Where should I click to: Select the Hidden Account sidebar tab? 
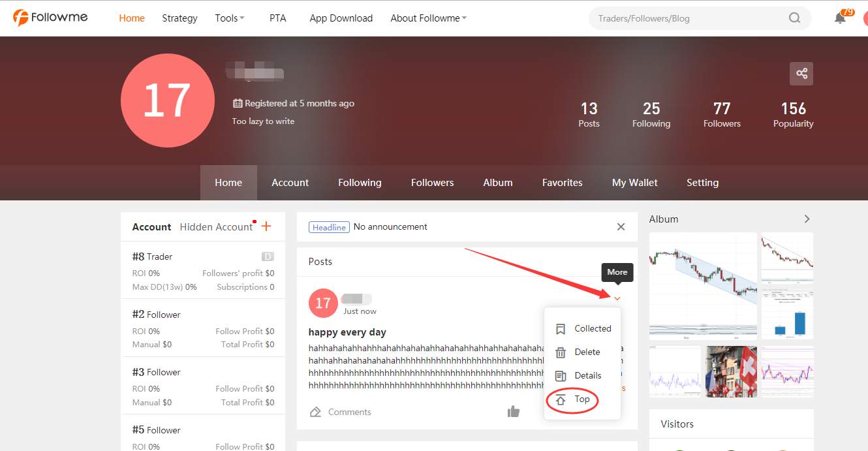pyautogui.click(x=216, y=227)
